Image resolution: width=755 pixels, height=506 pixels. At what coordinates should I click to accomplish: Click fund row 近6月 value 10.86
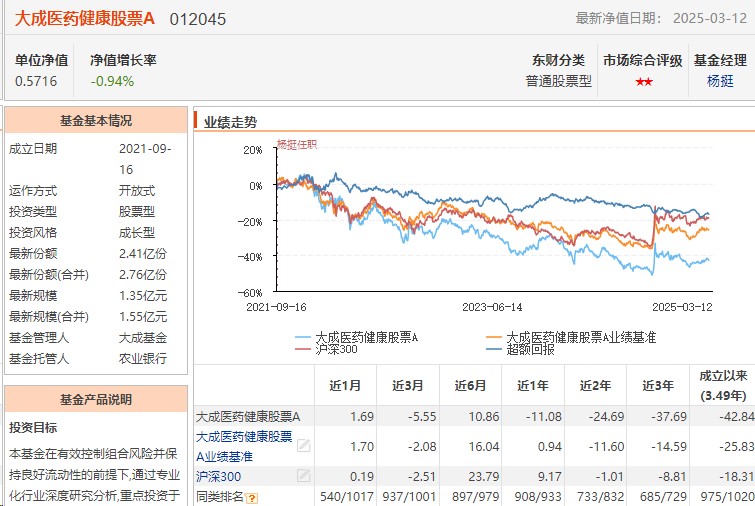pos(484,416)
